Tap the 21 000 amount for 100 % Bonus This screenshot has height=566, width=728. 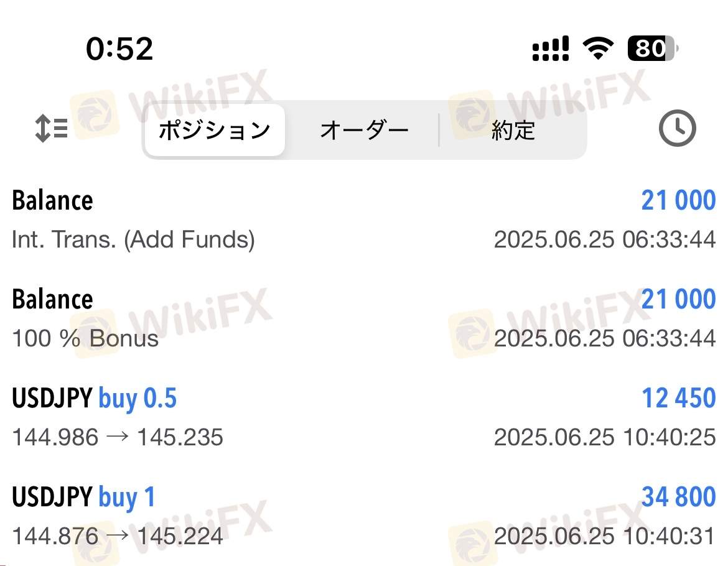(678, 300)
